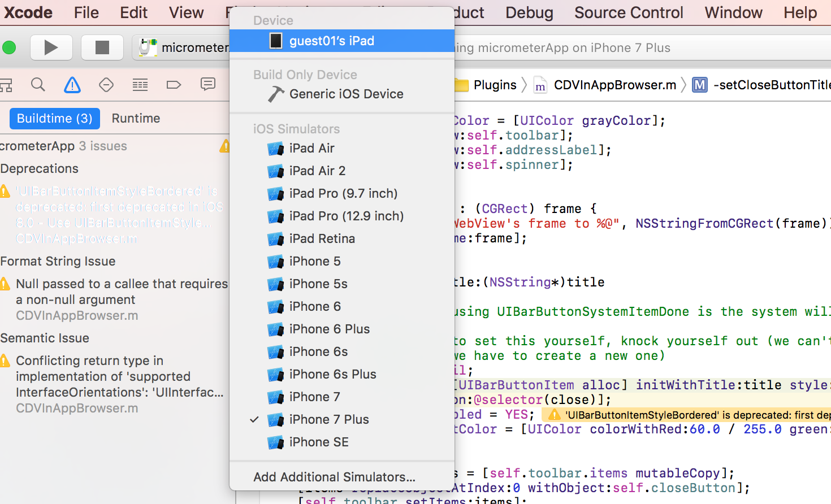Choose guest01's iPad as run destination

(342, 41)
